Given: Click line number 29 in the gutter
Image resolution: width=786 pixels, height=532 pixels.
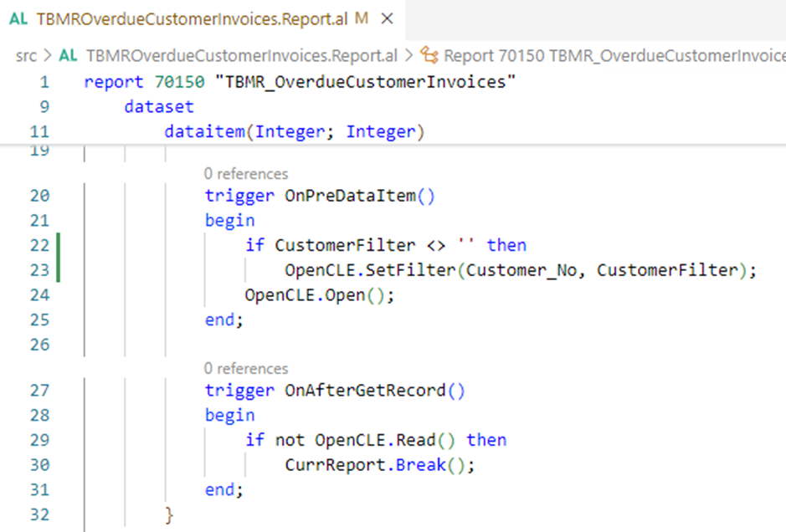Looking at the screenshot, I should point(39,440).
